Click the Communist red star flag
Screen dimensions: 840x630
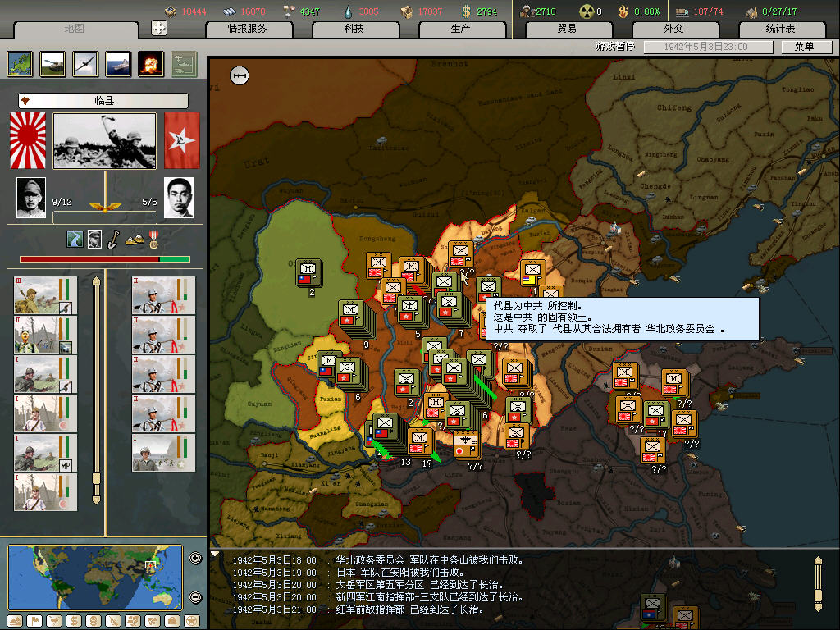pos(181,140)
